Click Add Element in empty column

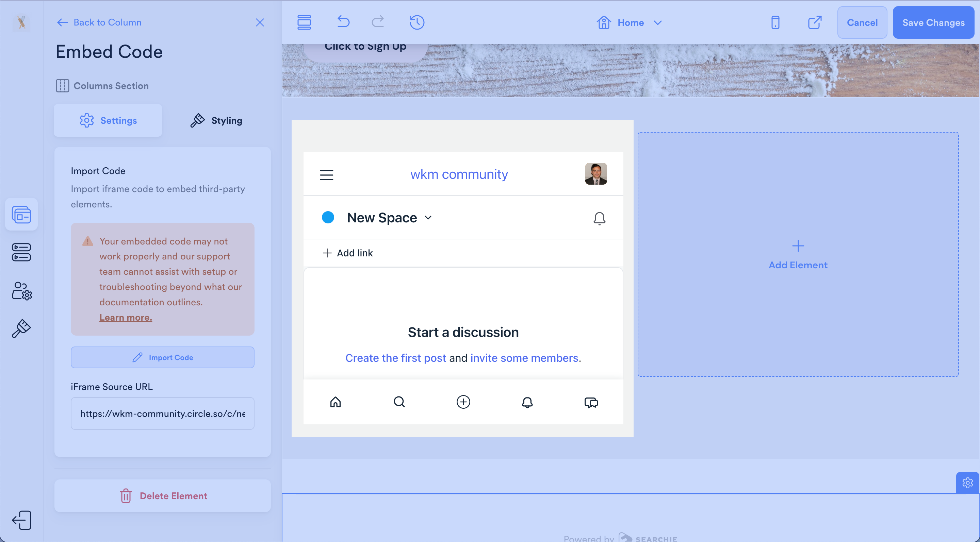click(798, 255)
